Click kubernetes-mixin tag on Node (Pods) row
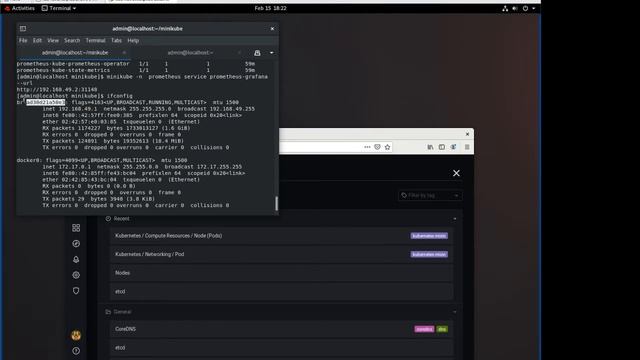 point(429,236)
